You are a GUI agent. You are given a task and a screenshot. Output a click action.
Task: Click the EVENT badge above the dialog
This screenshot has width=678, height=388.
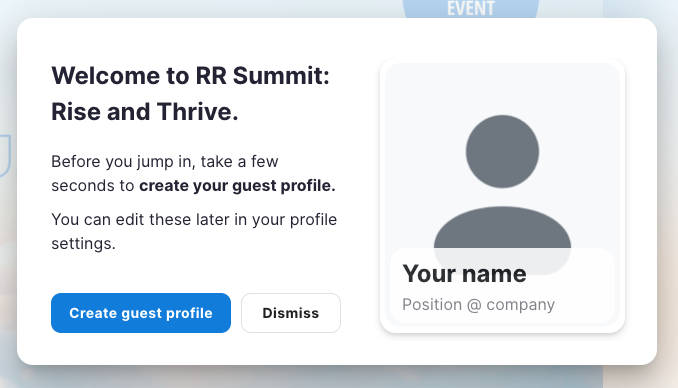point(470,9)
